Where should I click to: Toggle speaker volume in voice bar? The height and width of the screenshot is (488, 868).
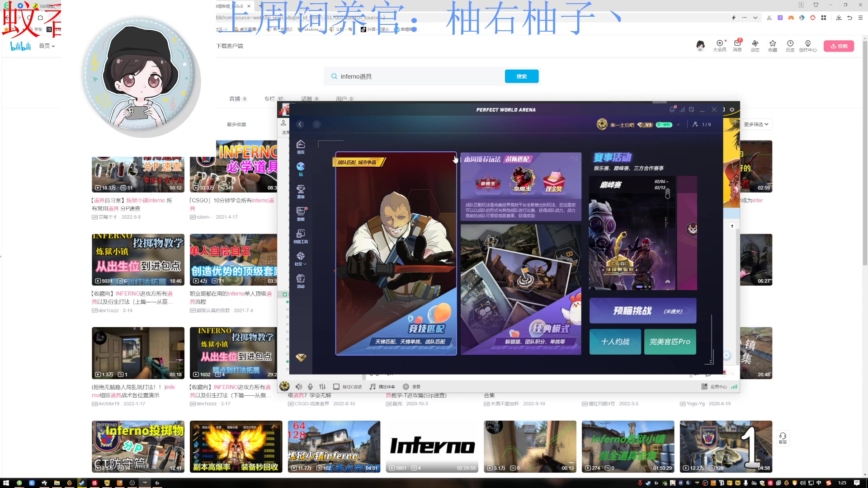click(x=299, y=387)
